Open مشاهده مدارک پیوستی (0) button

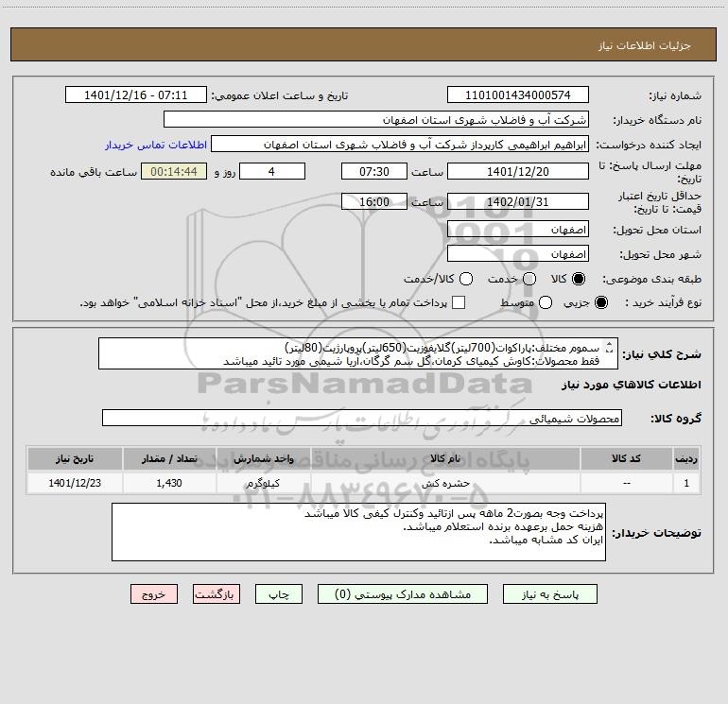point(402,594)
